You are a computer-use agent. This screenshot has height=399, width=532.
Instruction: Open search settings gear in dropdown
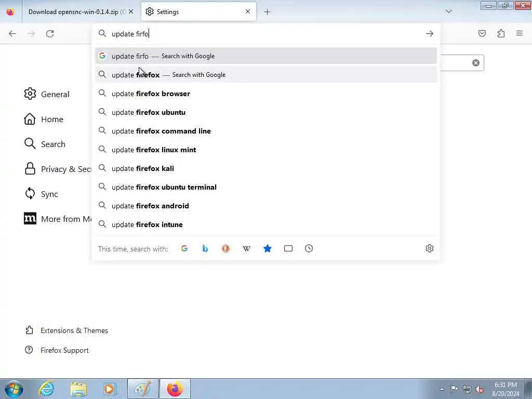(430, 248)
